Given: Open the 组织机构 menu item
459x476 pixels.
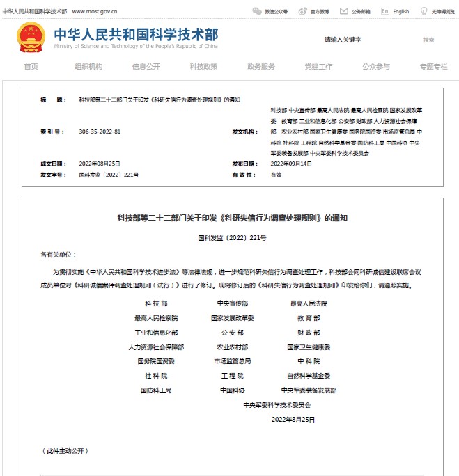Looking at the screenshot, I should click(x=88, y=67).
